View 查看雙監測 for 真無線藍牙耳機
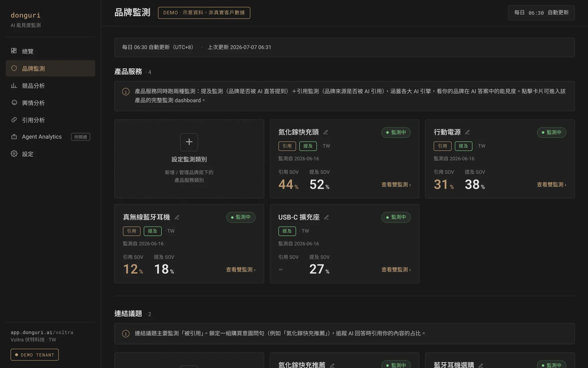Viewport: 588px width, 368px height. coord(241,270)
